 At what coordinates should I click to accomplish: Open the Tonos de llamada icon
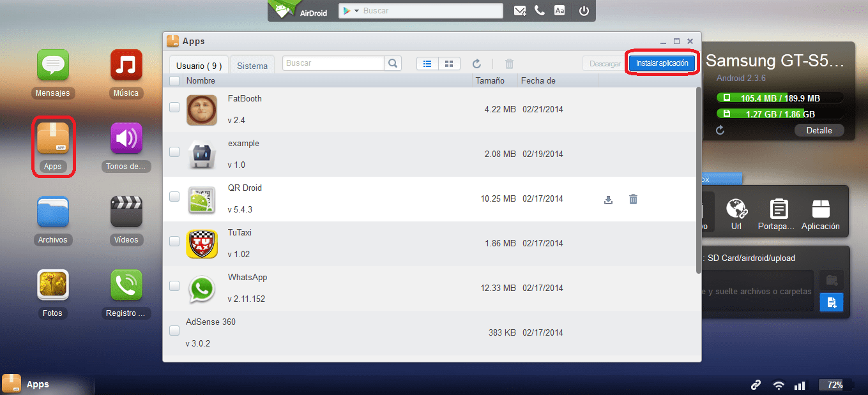point(126,138)
